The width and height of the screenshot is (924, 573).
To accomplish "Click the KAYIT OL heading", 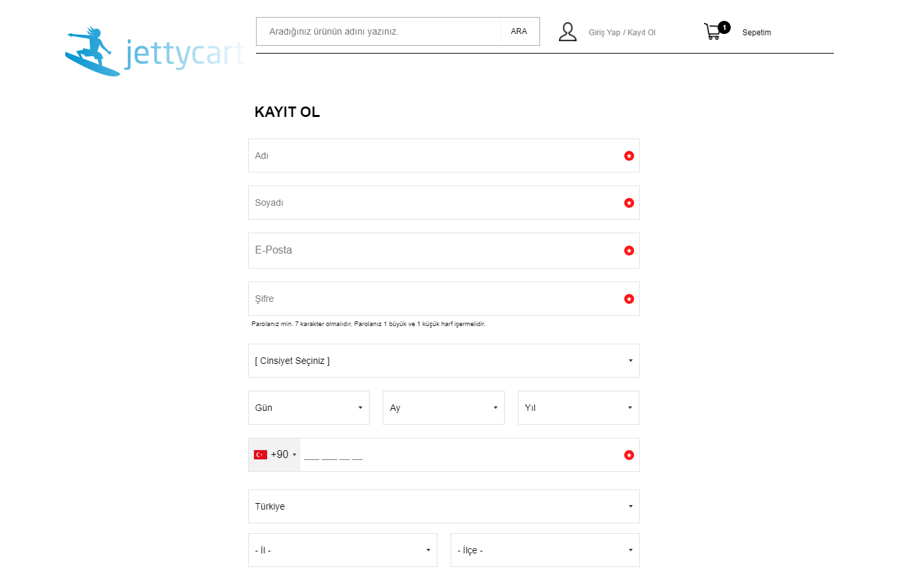I will 287,112.
